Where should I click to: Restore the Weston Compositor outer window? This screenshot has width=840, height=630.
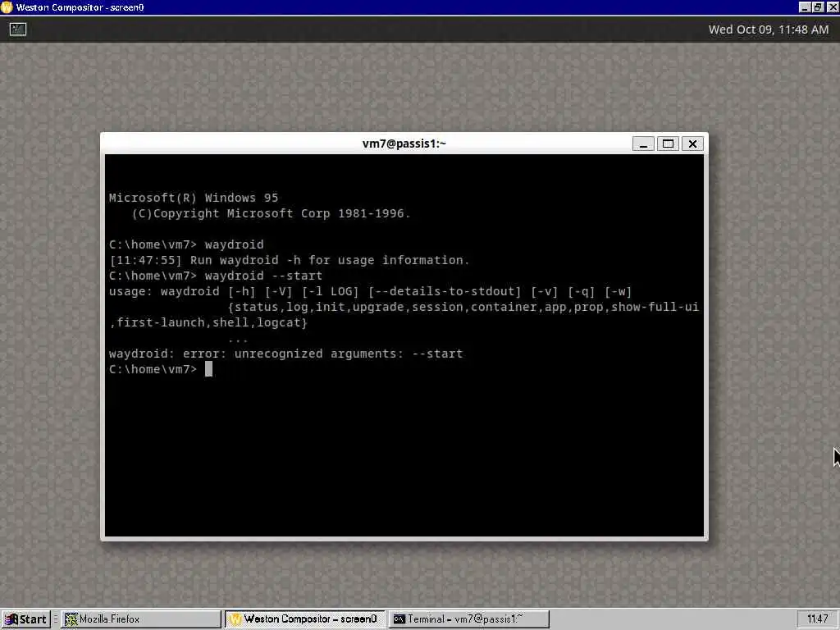point(818,7)
